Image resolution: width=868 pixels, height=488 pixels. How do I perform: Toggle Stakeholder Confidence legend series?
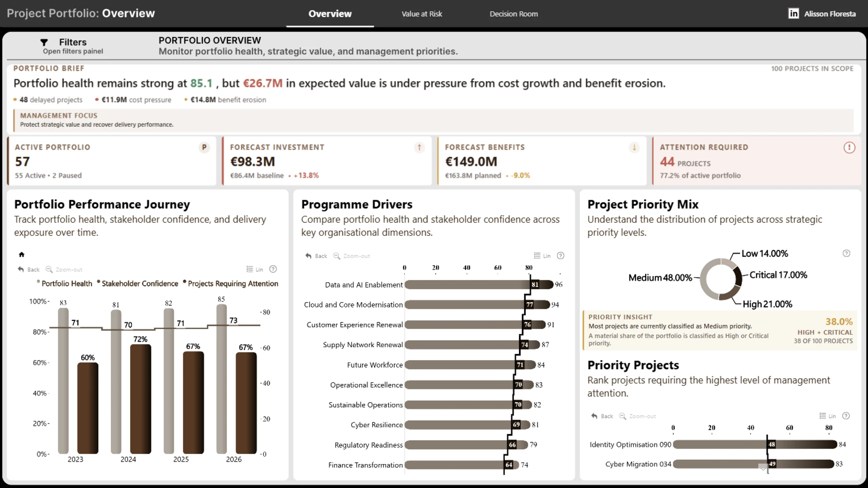(x=137, y=283)
